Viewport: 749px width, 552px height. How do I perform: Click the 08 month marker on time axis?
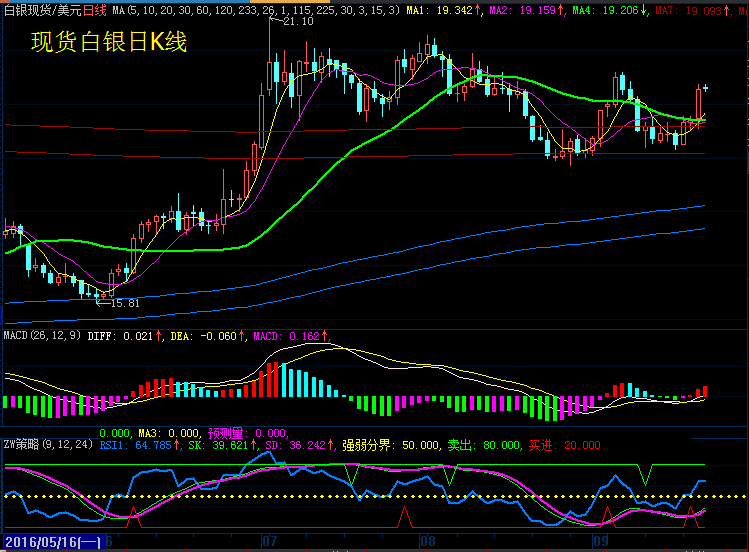point(429,541)
